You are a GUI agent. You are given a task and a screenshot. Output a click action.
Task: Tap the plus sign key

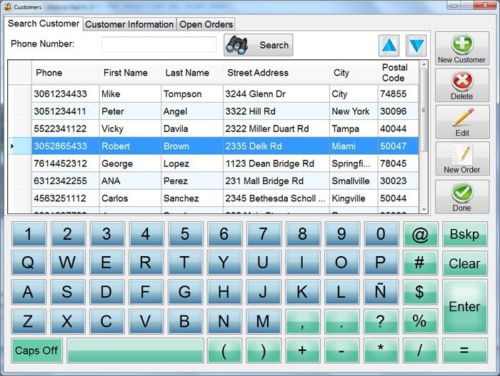[x=302, y=351]
